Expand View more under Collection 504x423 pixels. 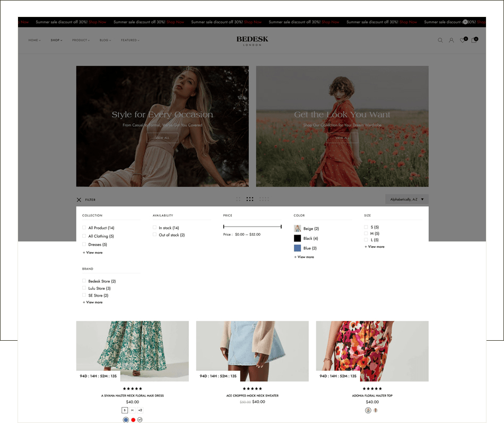[x=92, y=253]
